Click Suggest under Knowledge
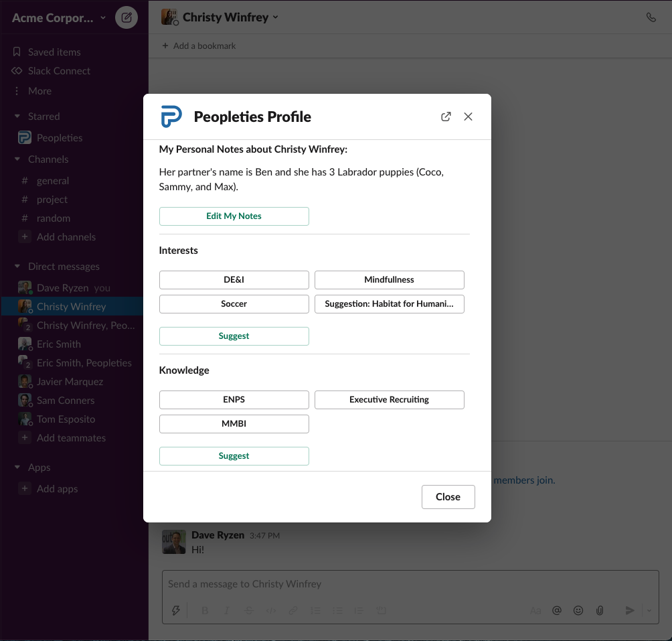 click(x=234, y=455)
